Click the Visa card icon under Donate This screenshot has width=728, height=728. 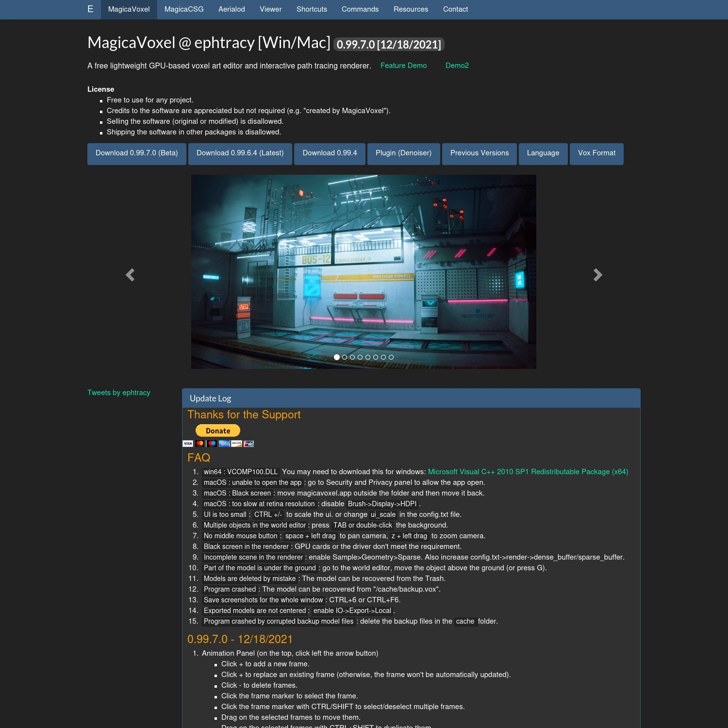pyautogui.click(x=188, y=444)
